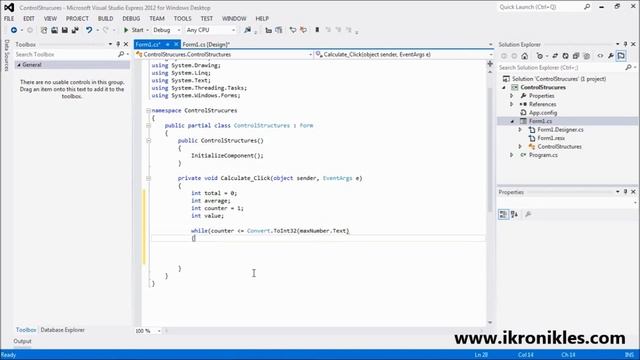
Task: Click the Alphabetical sort icon in Properties panel
Action: (x=514, y=214)
